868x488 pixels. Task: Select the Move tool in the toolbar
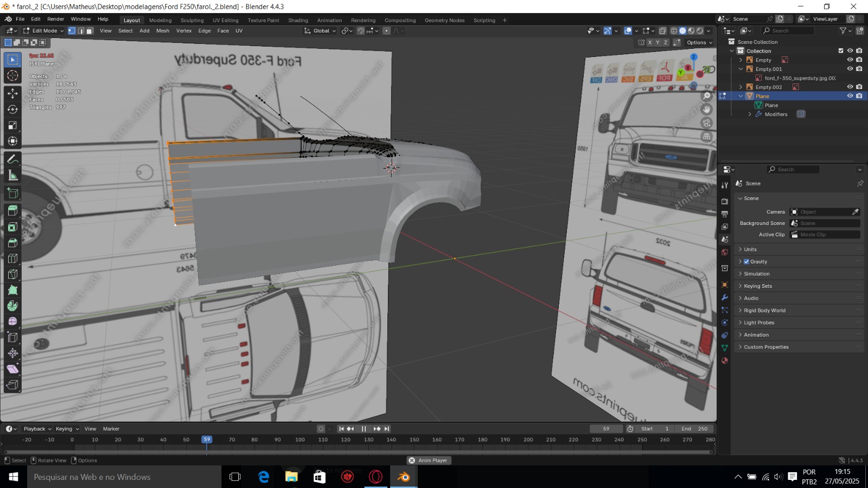coord(12,93)
